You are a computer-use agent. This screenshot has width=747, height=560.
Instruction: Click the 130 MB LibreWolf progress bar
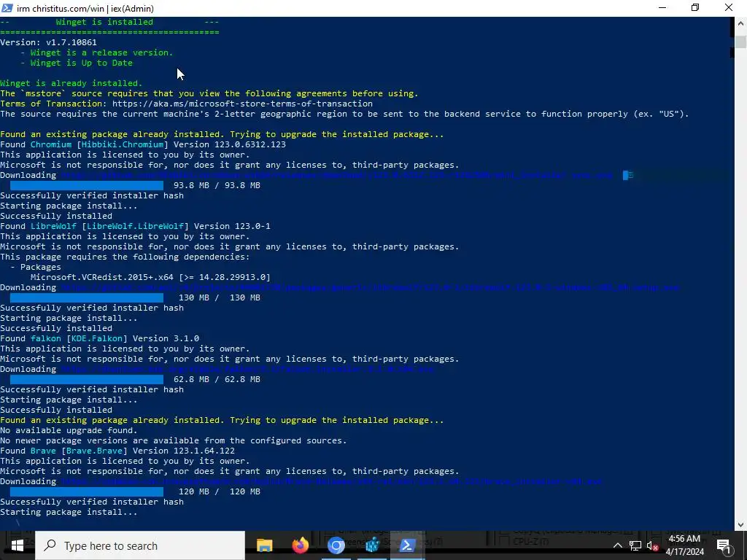click(87, 297)
